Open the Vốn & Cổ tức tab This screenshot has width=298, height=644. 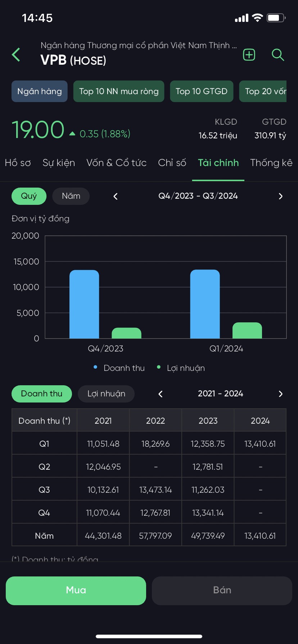point(116,163)
